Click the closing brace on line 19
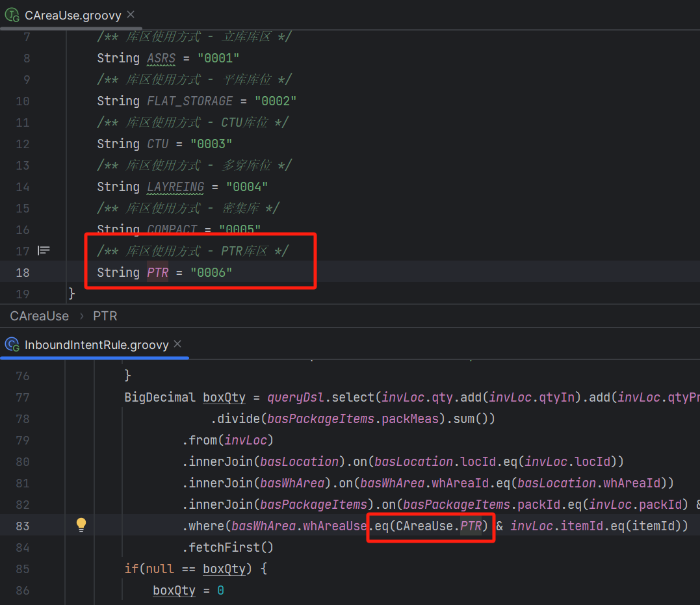The height and width of the screenshot is (605, 700). point(72,294)
